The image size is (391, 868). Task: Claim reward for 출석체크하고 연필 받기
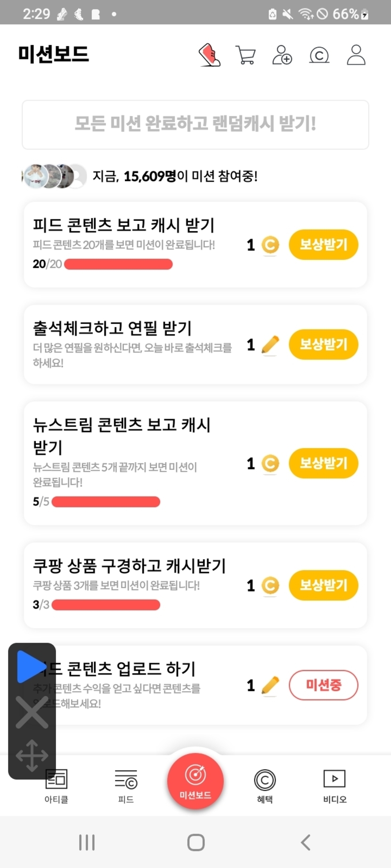coord(323,345)
